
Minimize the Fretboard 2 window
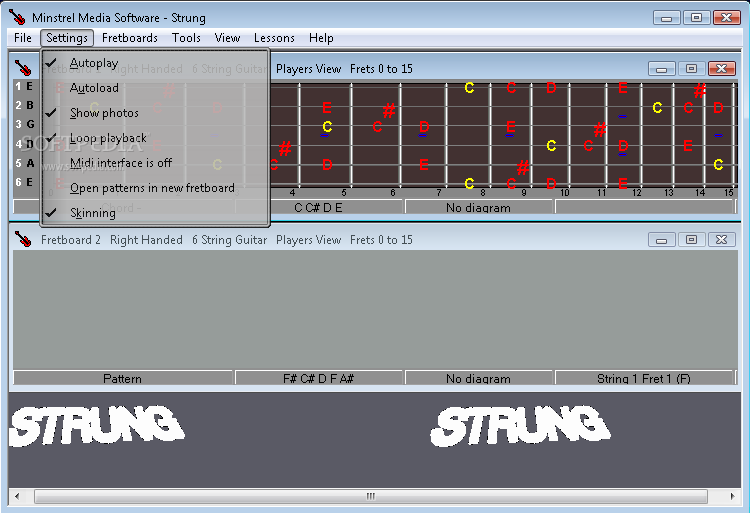click(x=662, y=240)
